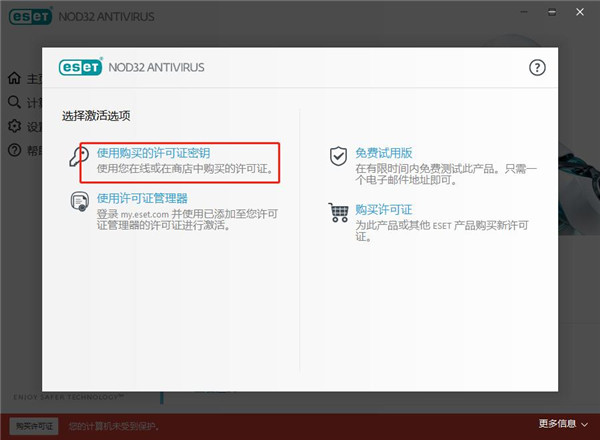Close the main ESET window
The image size is (600, 440).
pos(580,12)
